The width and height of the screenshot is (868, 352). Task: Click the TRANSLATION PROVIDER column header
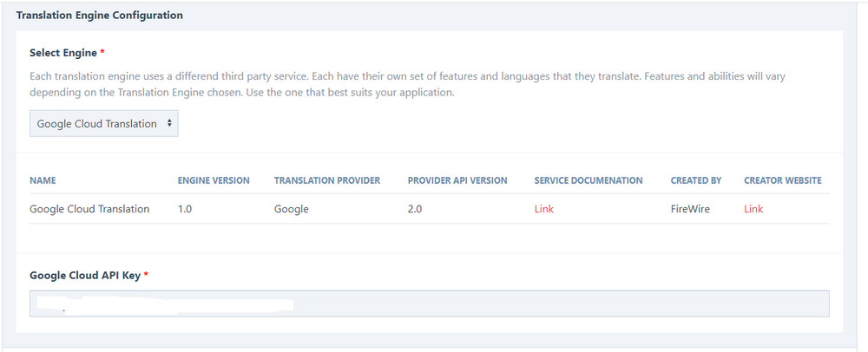[327, 180]
